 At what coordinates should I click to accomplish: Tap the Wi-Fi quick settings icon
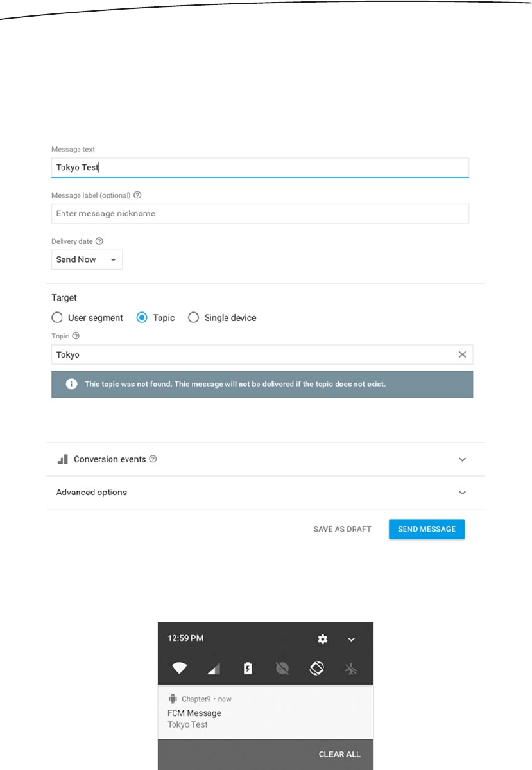179,669
